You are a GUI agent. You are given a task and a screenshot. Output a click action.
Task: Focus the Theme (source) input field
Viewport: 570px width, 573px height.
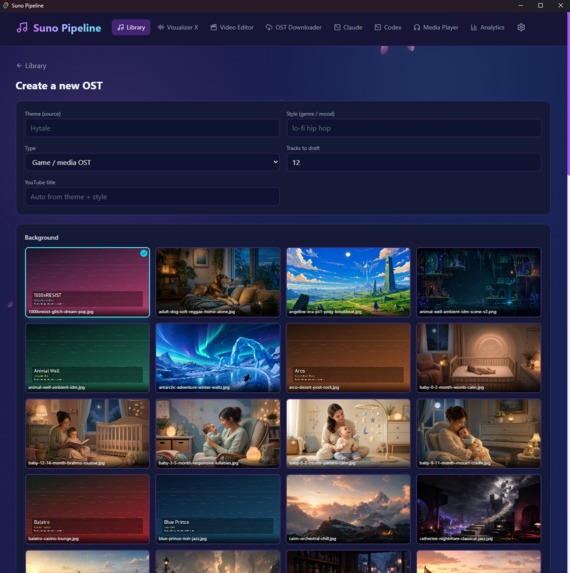152,128
